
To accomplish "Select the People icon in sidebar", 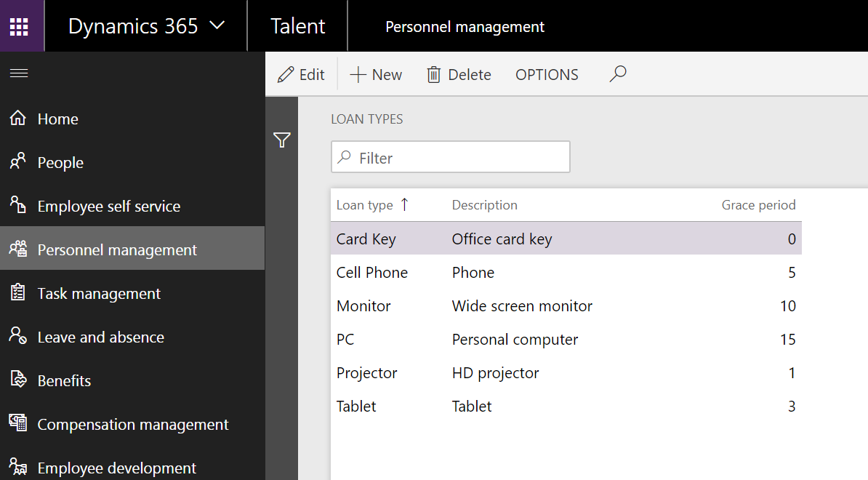I will tap(18, 162).
